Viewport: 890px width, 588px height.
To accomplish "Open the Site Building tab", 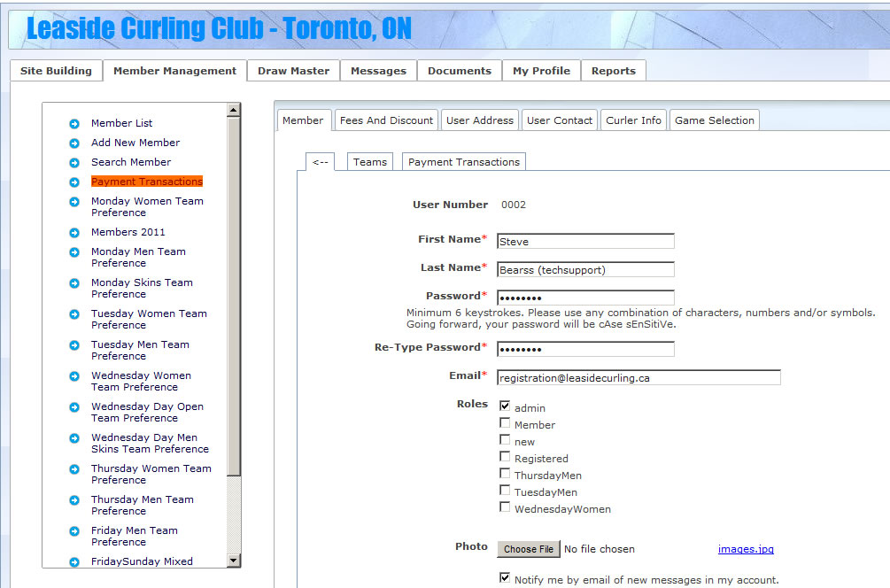I will (56, 71).
